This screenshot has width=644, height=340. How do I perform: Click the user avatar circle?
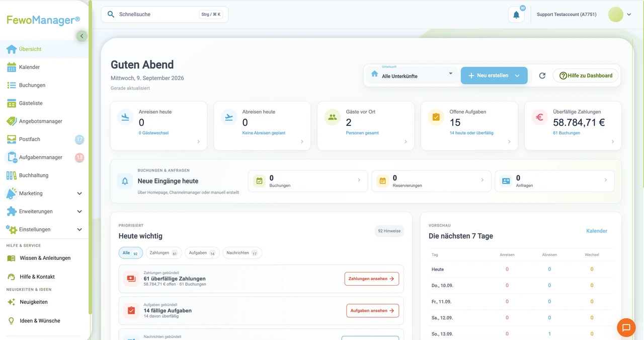click(x=616, y=15)
